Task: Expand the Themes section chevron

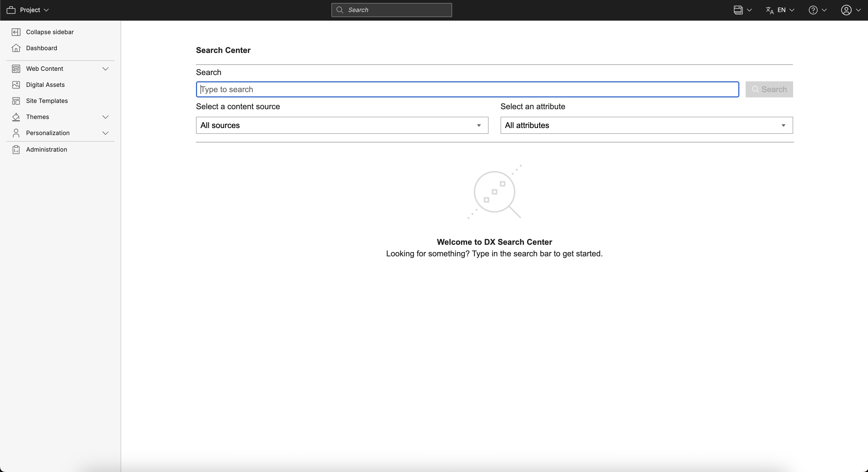Action: (x=106, y=117)
